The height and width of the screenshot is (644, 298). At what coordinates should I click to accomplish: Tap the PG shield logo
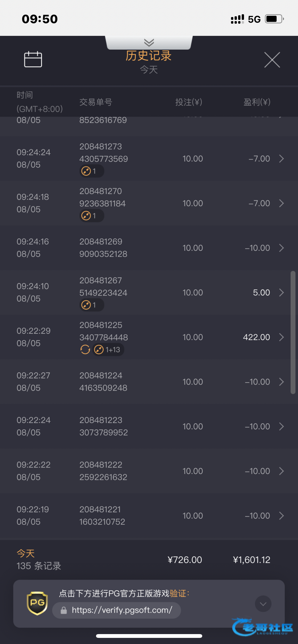pos(37,603)
